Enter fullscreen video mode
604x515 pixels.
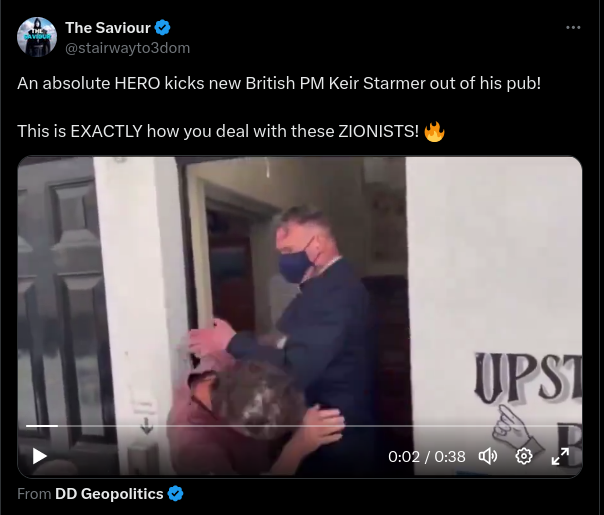(560, 456)
